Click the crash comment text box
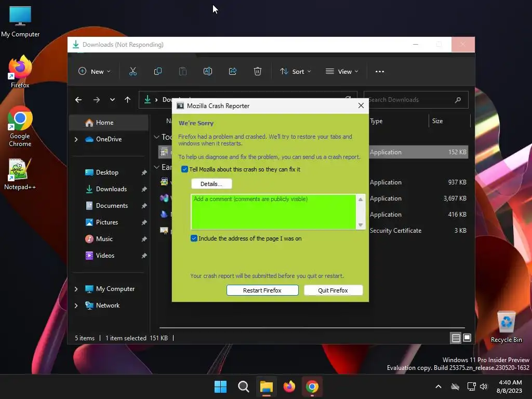Image resolution: width=532 pixels, height=399 pixels. 273,212
